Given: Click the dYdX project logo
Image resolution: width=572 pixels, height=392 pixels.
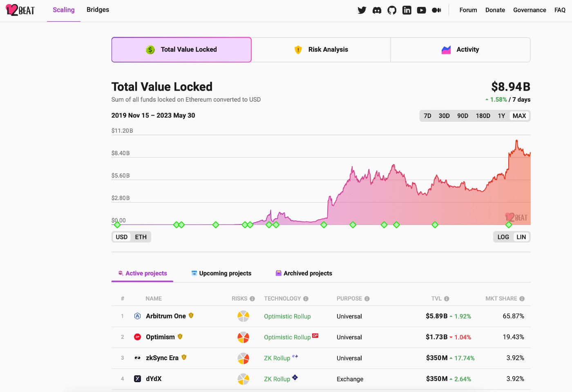Looking at the screenshot, I should click(138, 379).
